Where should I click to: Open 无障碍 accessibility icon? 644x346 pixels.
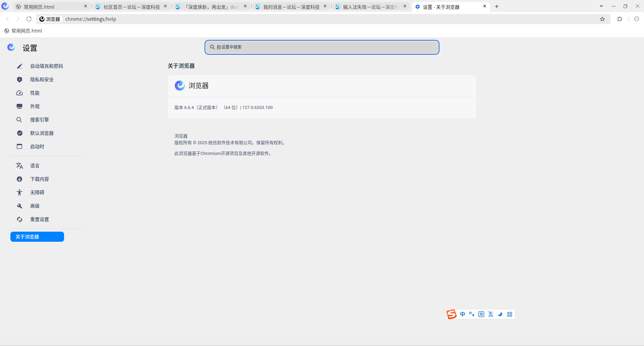(19, 193)
